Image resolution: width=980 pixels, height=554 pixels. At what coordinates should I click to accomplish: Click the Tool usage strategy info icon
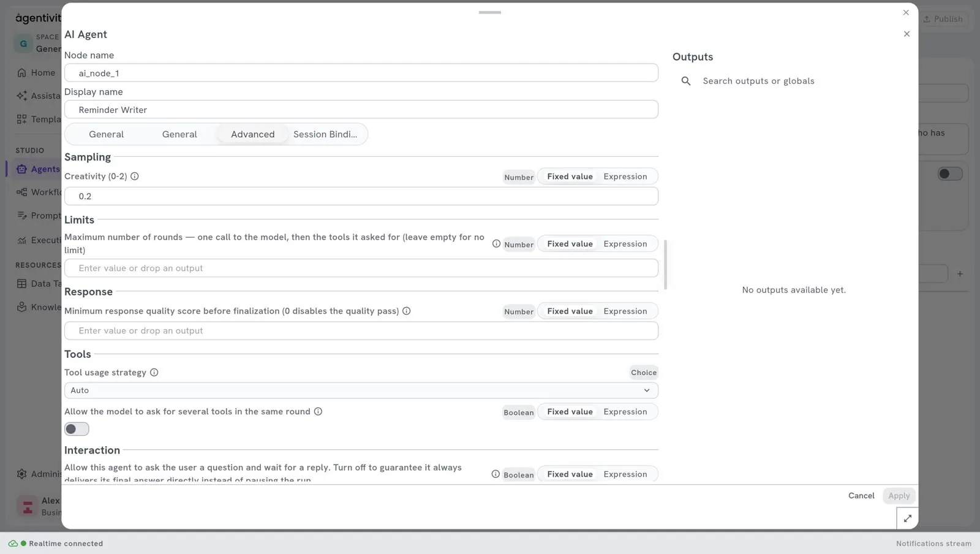tap(154, 373)
